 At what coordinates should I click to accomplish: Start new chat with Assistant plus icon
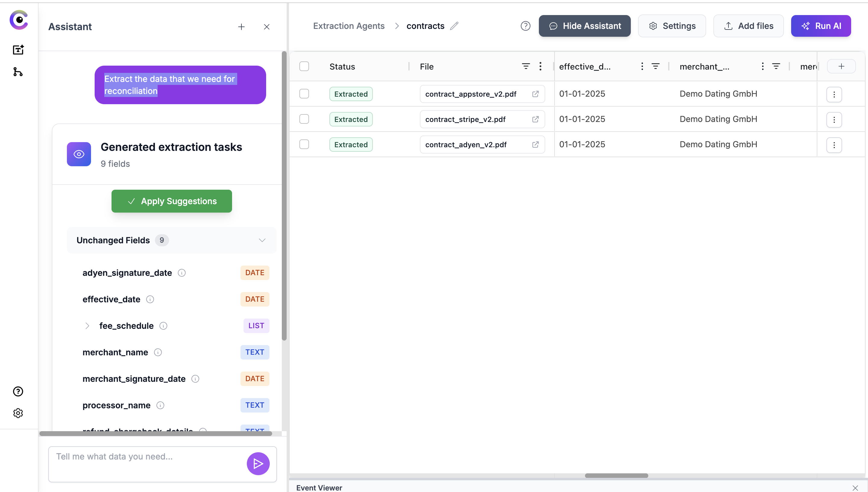click(241, 27)
